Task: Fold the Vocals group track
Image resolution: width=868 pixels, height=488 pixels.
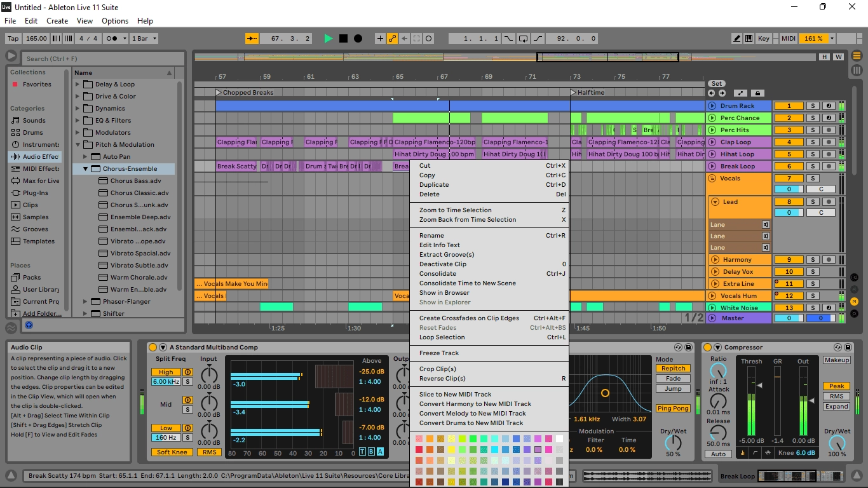Action: 712,179
